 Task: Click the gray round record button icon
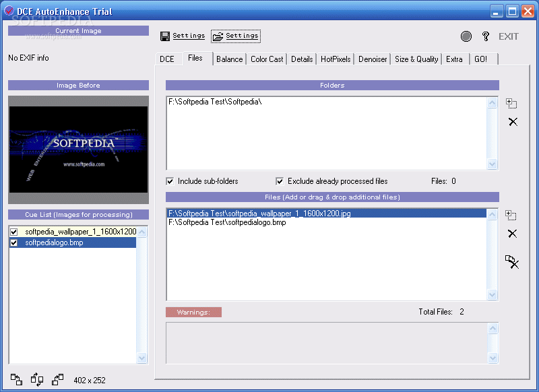coord(466,36)
